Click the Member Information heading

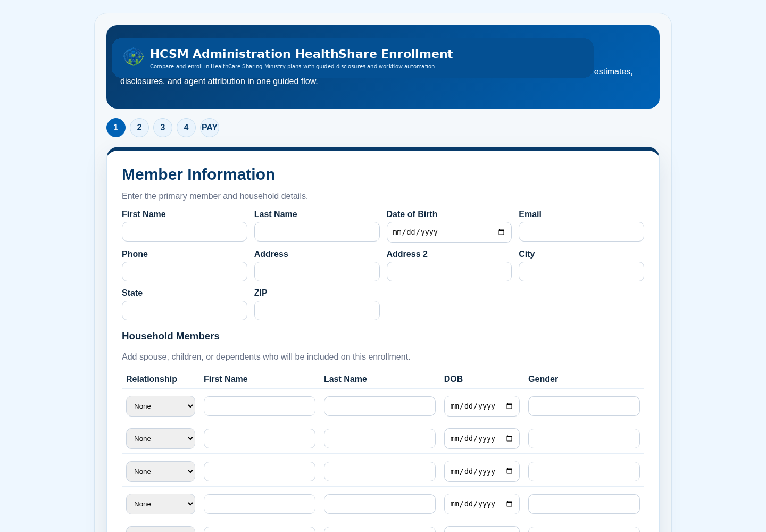(198, 174)
